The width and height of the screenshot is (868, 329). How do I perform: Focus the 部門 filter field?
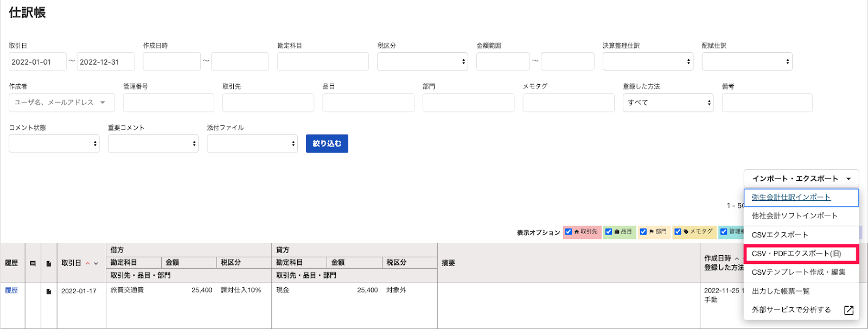[x=468, y=103]
